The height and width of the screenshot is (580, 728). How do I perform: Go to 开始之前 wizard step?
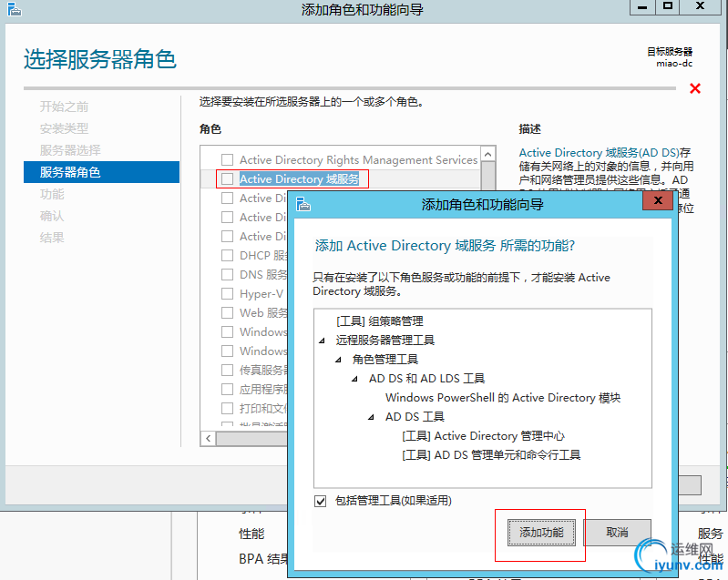pos(64,107)
